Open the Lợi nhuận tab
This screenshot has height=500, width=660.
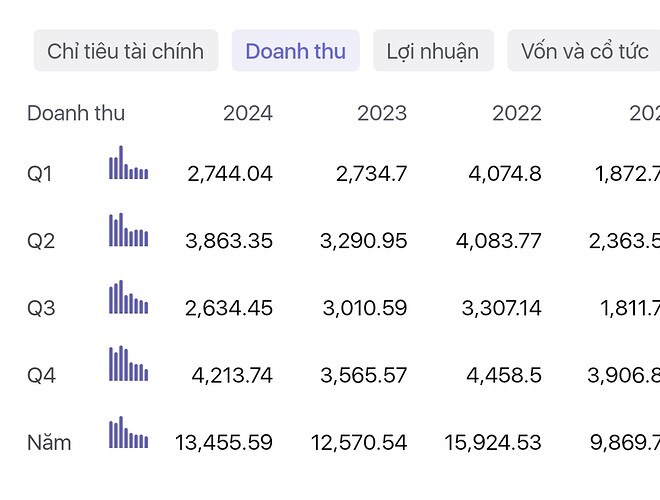[x=432, y=51]
